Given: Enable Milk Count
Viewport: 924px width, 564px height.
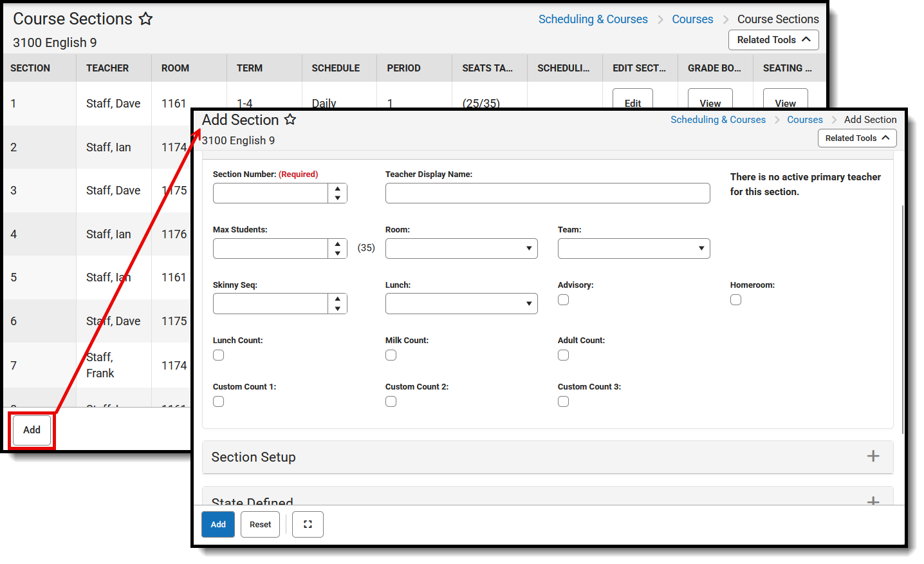Looking at the screenshot, I should point(391,355).
